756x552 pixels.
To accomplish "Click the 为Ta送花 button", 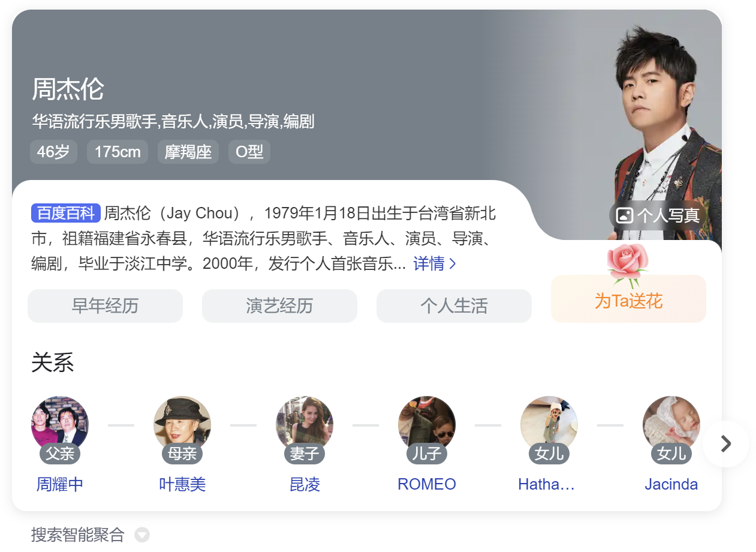I will click(628, 299).
